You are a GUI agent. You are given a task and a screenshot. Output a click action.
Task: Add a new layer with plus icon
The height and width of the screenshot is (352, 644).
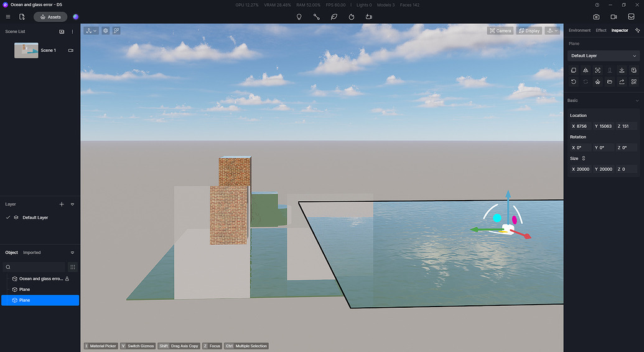pyautogui.click(x=62, y=204)
